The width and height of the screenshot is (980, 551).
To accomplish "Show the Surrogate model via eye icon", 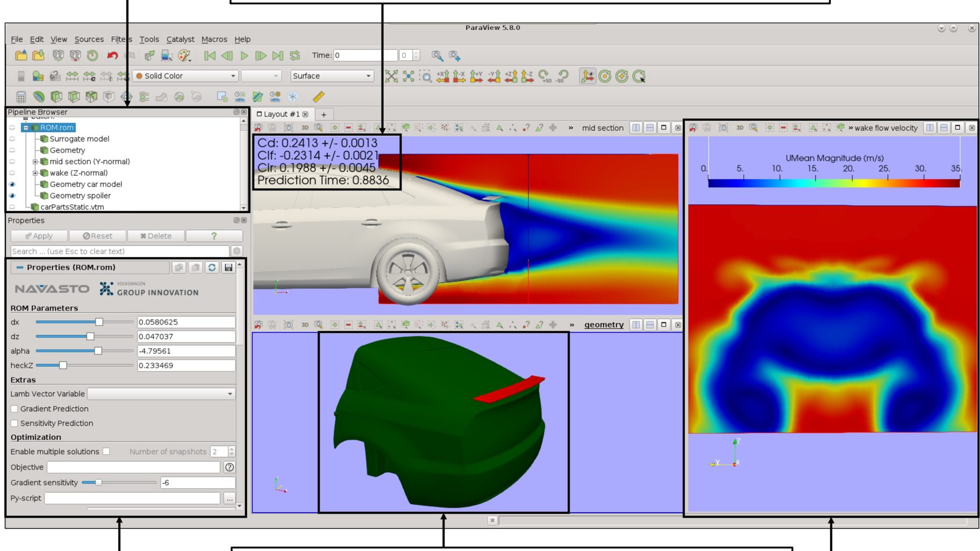I will pos(12,139).
